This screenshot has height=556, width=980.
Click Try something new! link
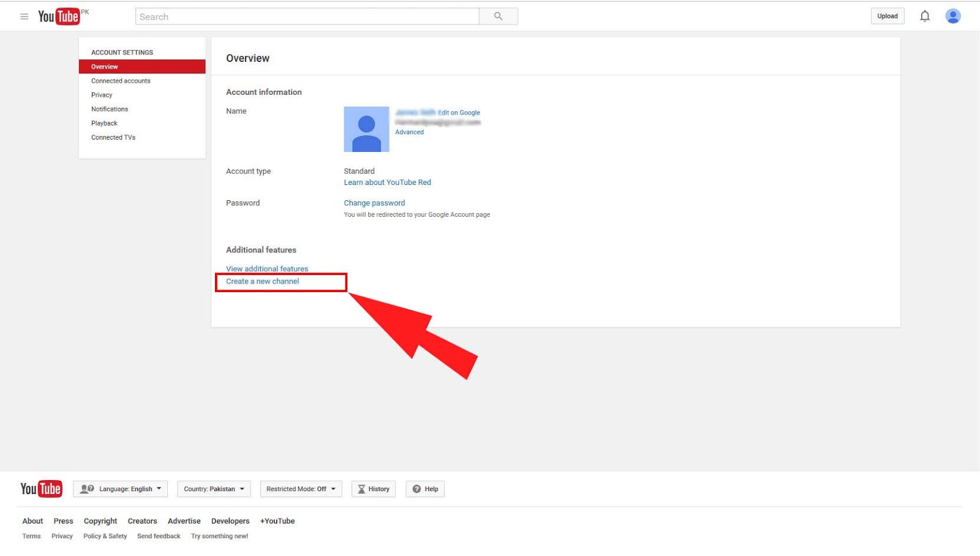(x=219, y=536)
